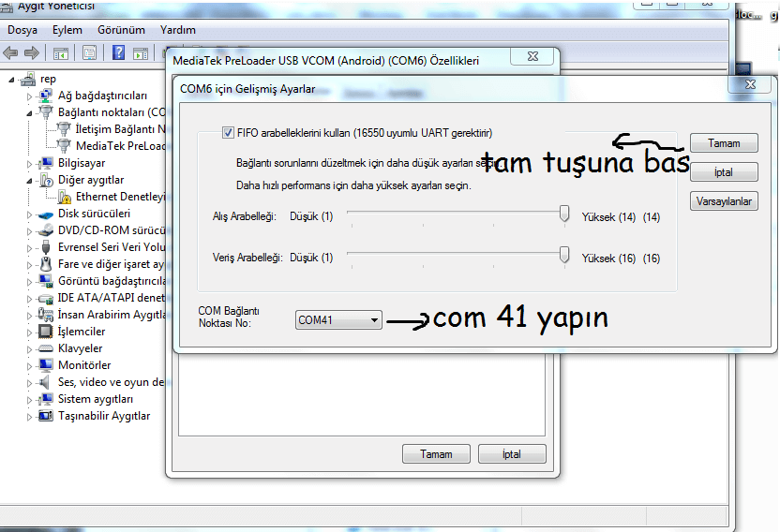Open the COM Bağlantı Noktası No dropdown
This screenshot has width=780, height=532.
(338, 320)
